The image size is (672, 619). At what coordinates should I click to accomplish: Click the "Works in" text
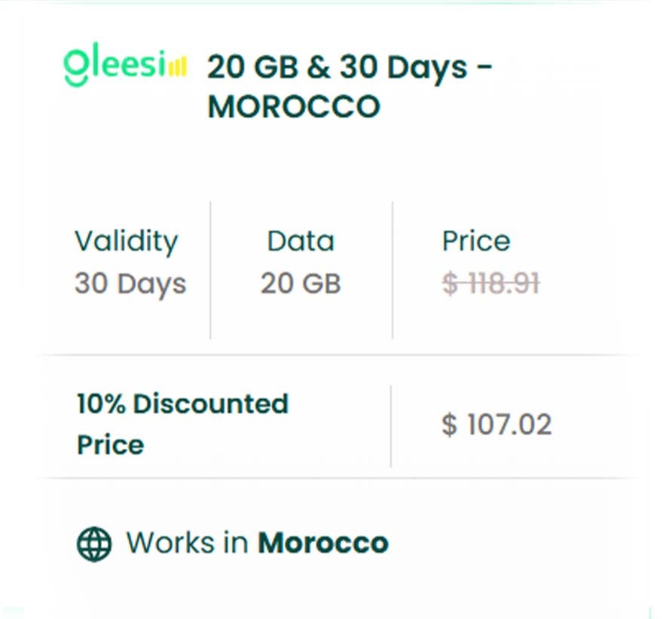point(188,543)
